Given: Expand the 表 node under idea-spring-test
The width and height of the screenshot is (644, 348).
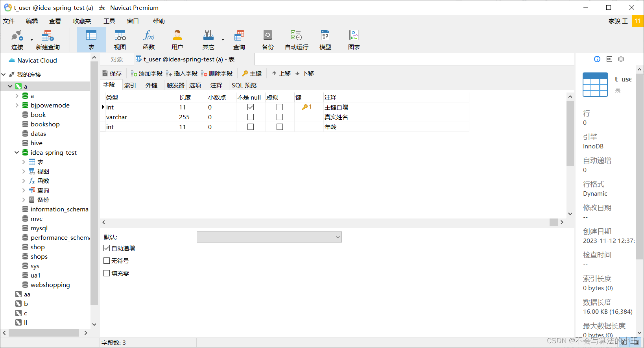Looking at the screenshot, I should [x=24, y=162].
